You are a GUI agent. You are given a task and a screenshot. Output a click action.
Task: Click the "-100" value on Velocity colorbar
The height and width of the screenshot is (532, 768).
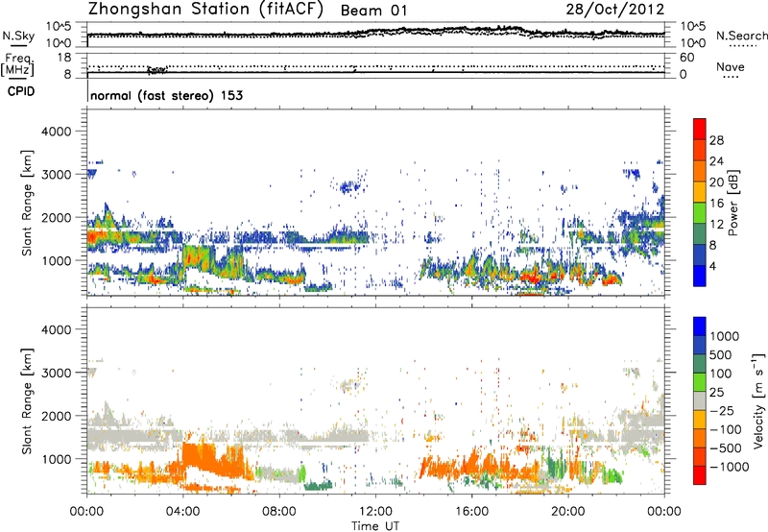click(x=726, y=429)
